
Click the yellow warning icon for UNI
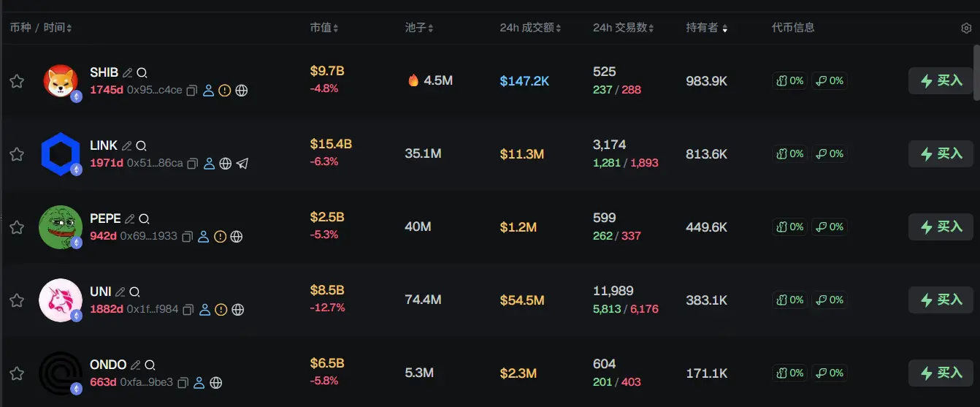[221, 310]
